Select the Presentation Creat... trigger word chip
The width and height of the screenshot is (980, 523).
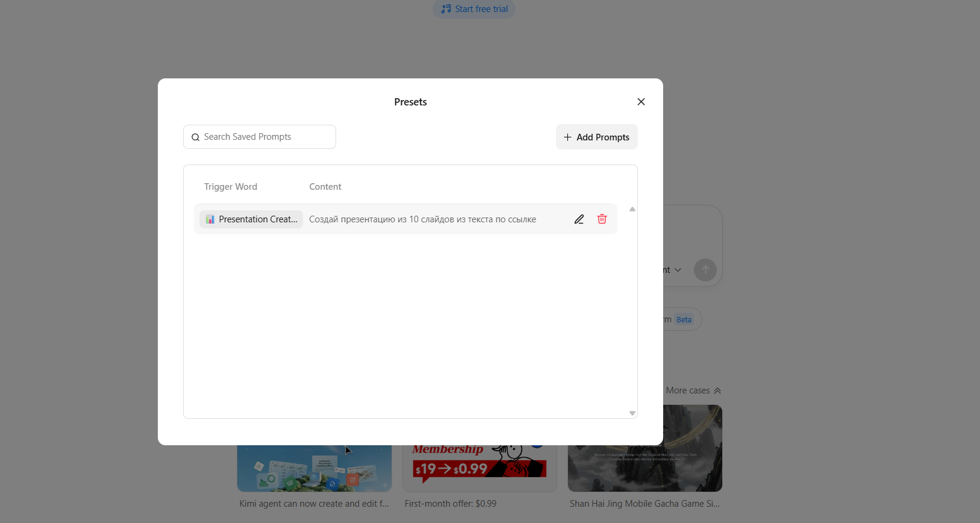click(251, 219)
